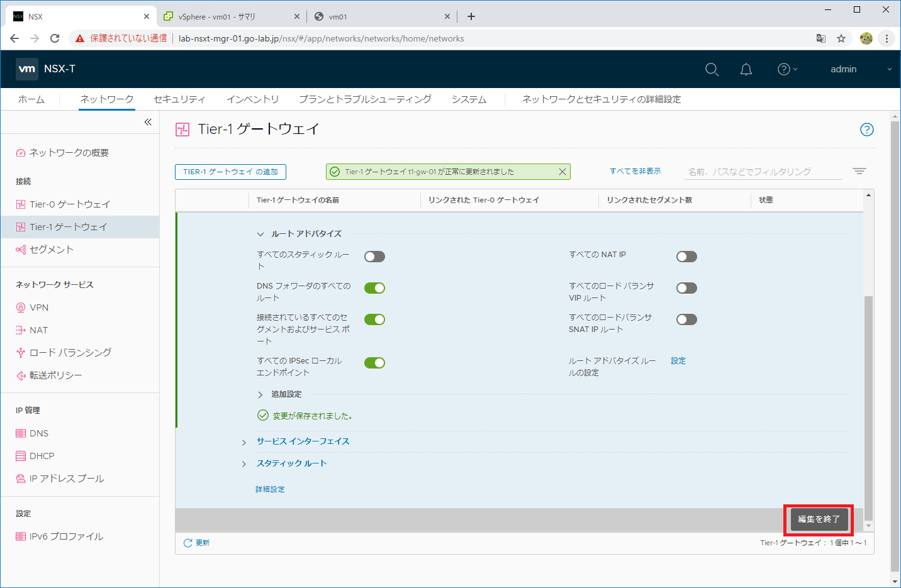Open the notifications bell icon

[x=746, y=69]
